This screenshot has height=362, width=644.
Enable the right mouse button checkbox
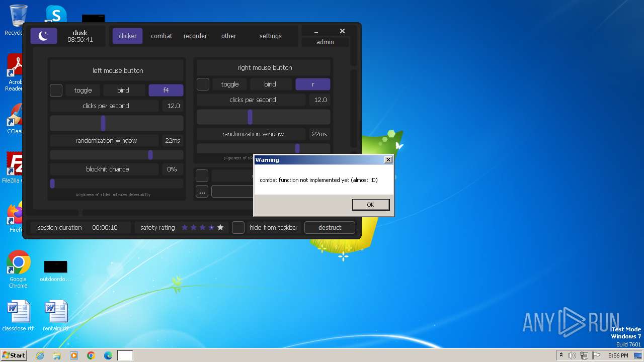point(203,84)
